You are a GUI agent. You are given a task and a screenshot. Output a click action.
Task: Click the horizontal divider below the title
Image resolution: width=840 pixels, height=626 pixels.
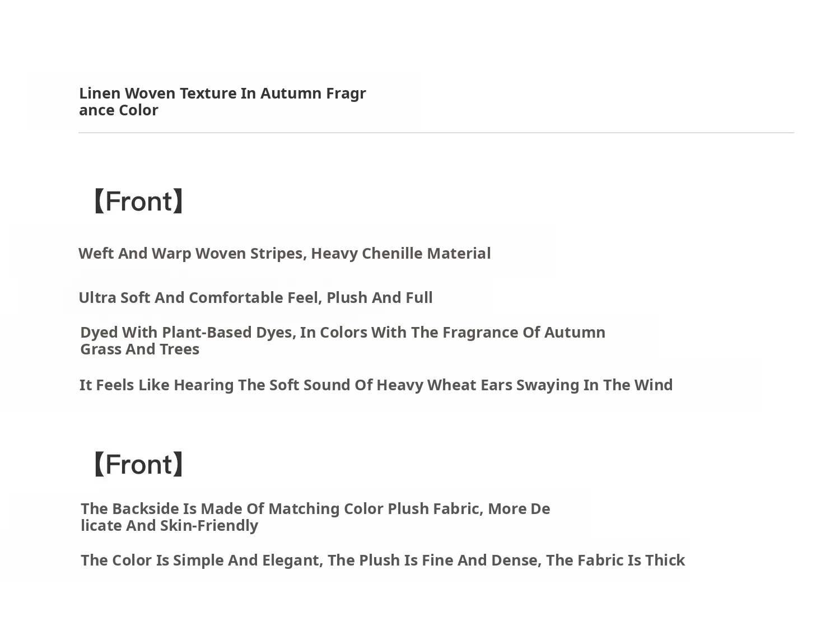click(x=436, y=133)
